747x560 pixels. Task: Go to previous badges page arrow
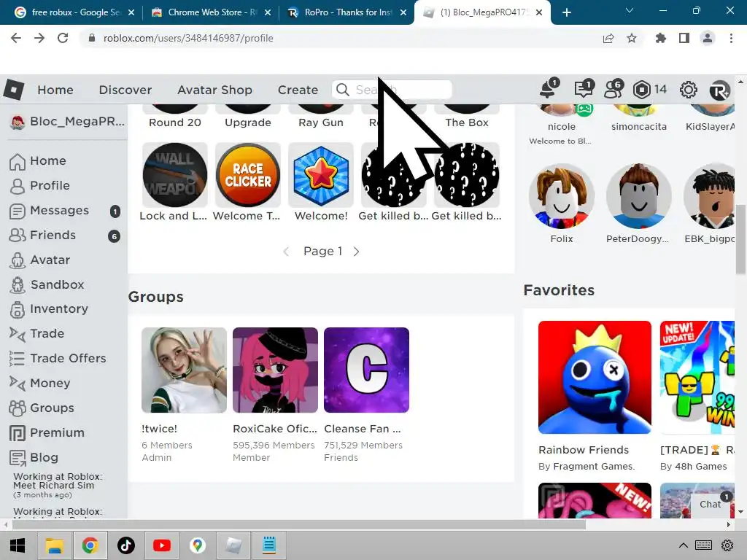pyautogui.click(x=286, y=252)
